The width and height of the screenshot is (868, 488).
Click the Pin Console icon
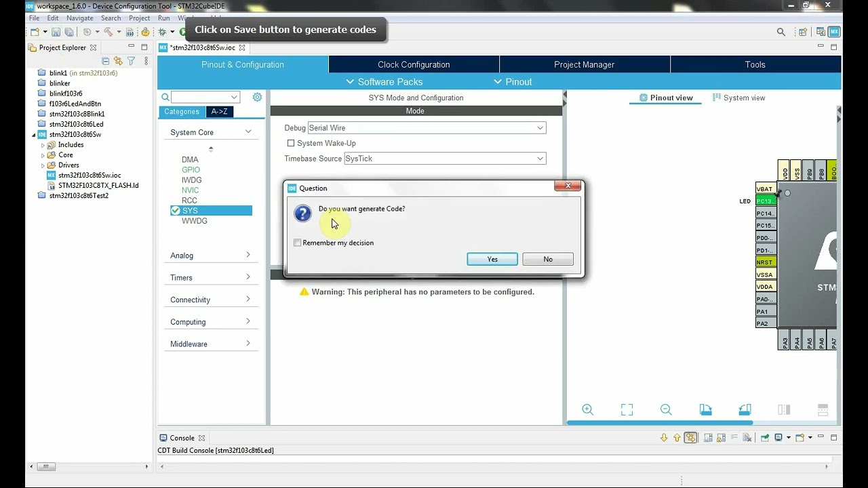[764, 438]
